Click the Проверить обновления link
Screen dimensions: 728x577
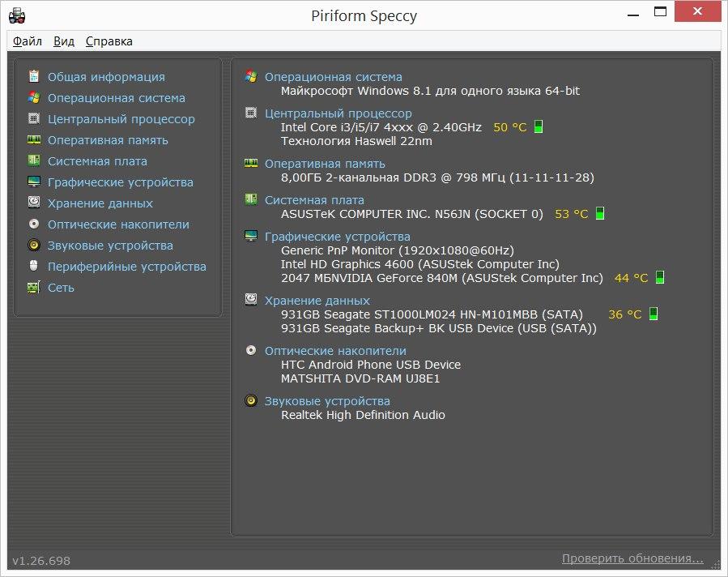coord(632,558)
